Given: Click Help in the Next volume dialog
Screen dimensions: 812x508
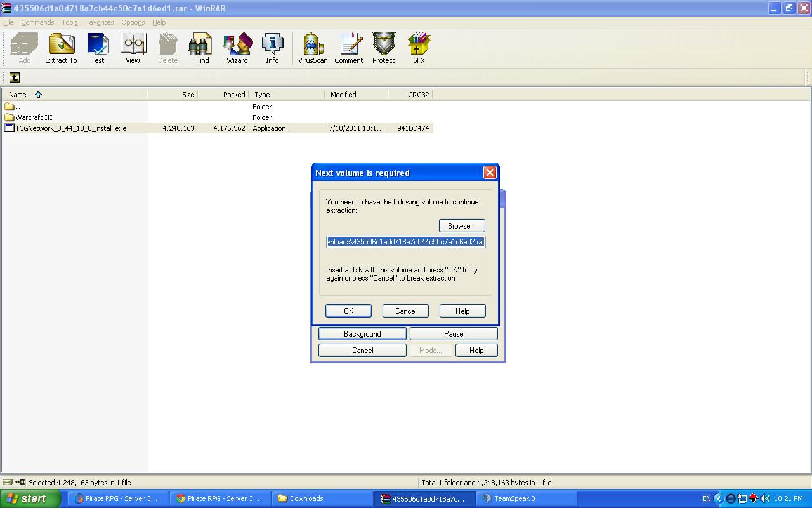Looking at the screenshot, I should pos(462,311).
